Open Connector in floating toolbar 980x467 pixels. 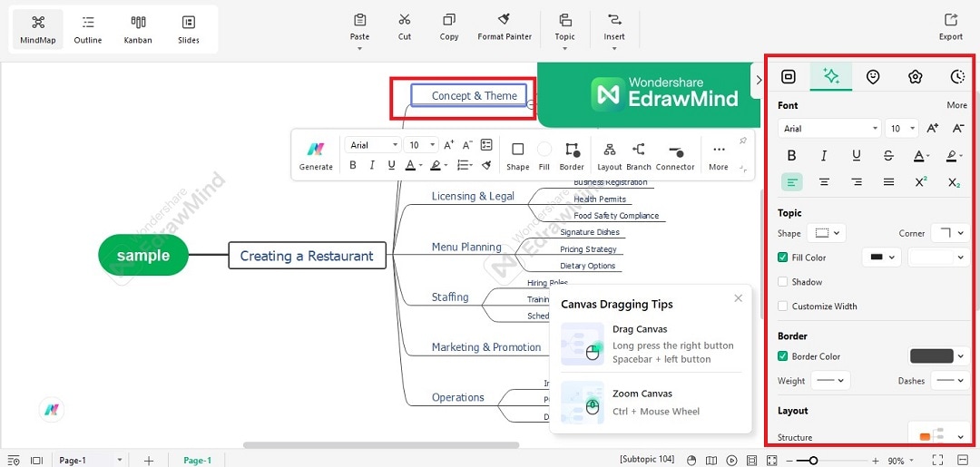click(x=675, y=156)
